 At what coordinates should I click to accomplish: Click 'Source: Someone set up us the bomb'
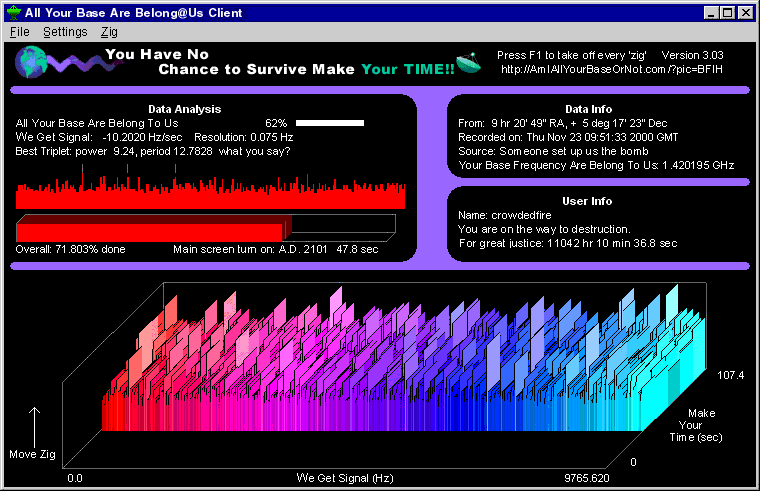tap(553, 151)
